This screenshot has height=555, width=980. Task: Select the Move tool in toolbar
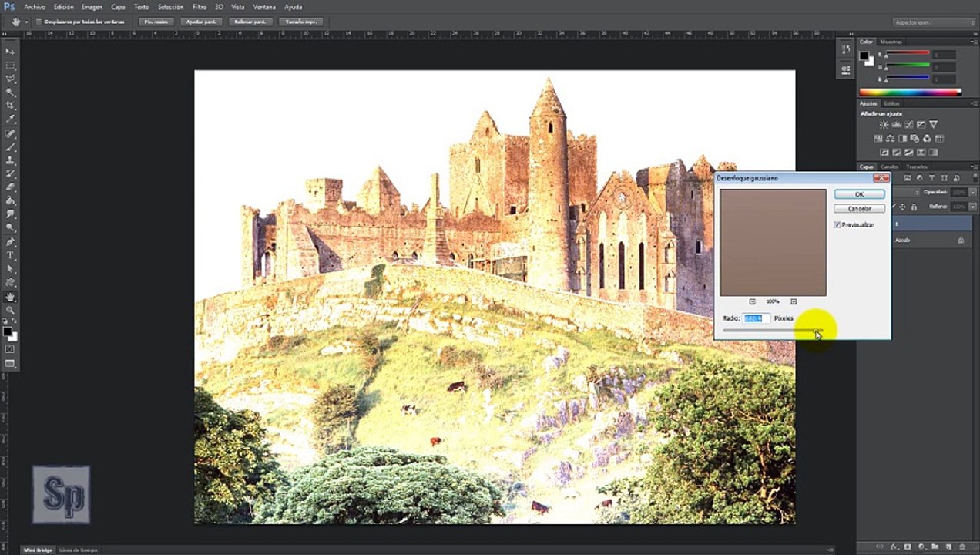tap(11, 51)
